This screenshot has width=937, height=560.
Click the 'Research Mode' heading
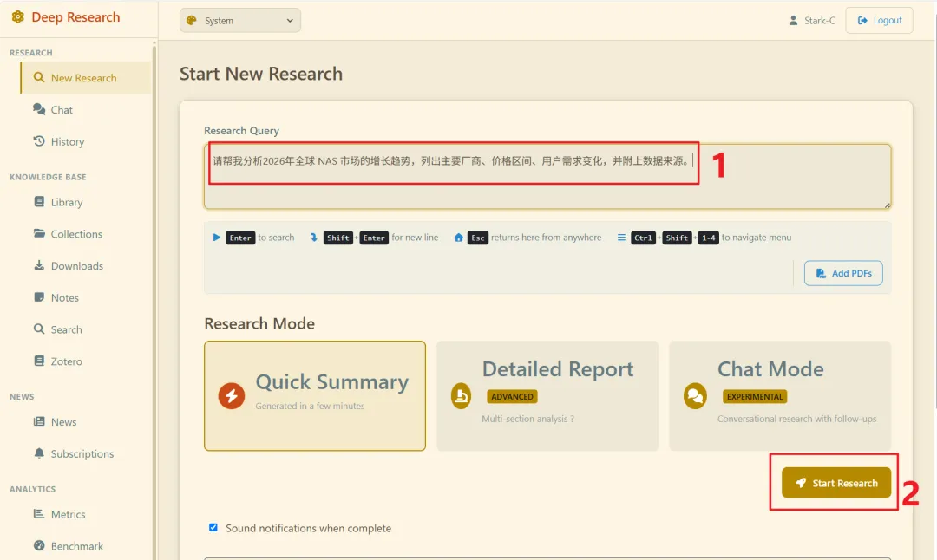coord(259,323)
